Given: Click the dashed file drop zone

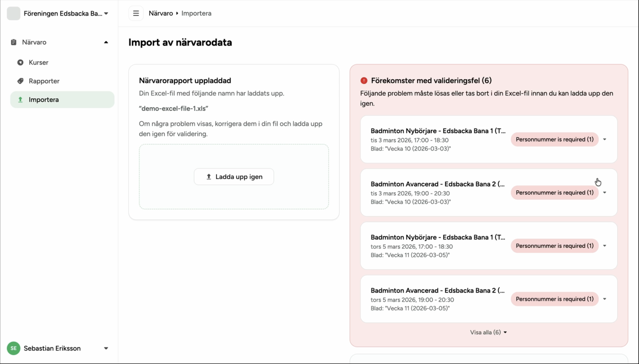Looking at the screenshot, I should (x=234, y=176).
